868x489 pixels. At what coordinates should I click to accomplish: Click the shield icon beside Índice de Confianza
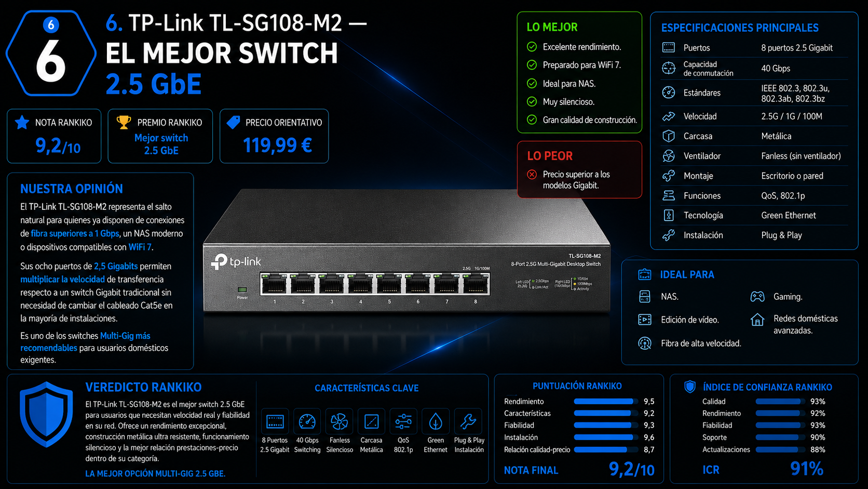[x=690, y=387]
